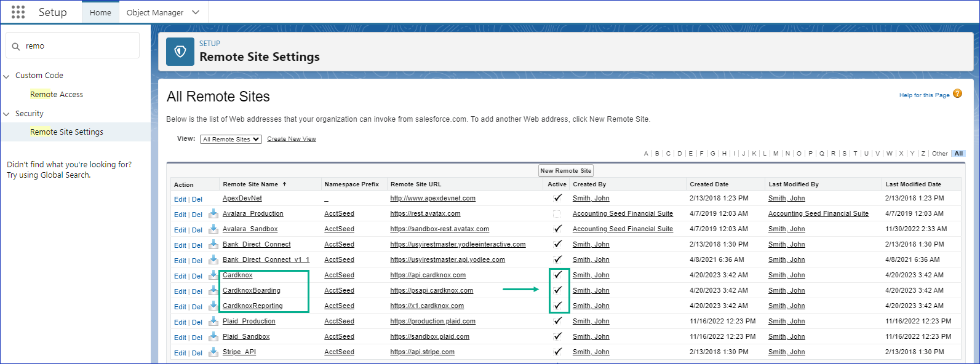The width and height of the screenshot is (980, 364).
Task: Click the Active checkmark for ApexDevNet
Action: coord(557,198)
